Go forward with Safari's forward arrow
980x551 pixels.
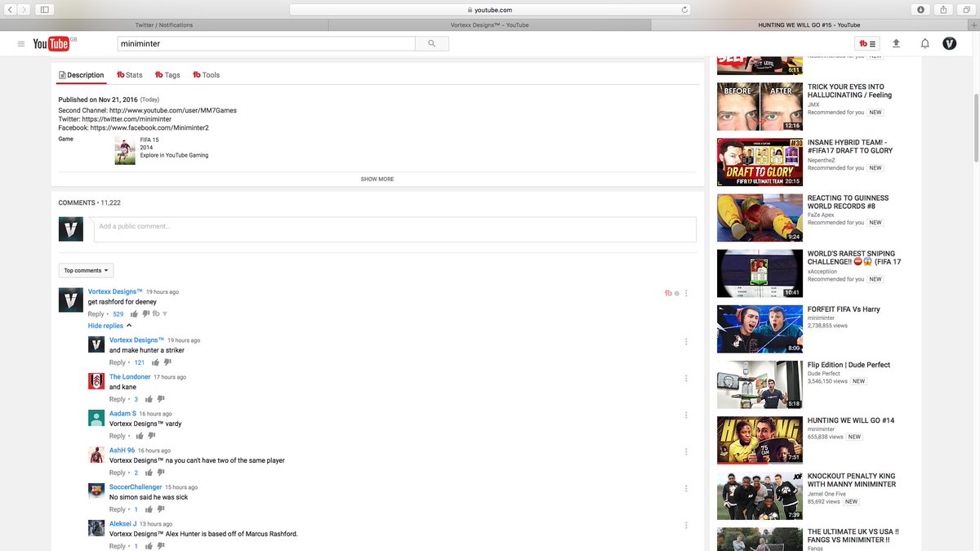(x=24, y=10)
